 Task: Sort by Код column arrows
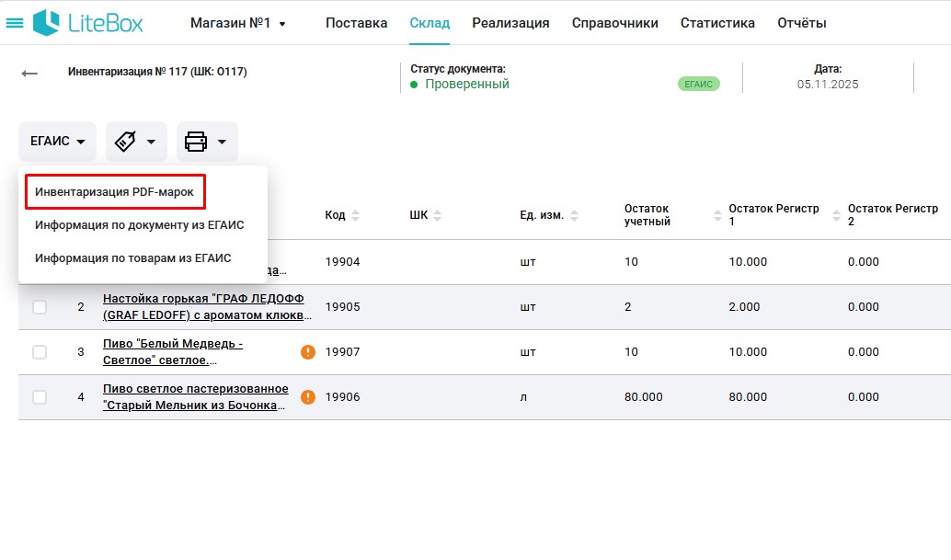pos(356,215)
